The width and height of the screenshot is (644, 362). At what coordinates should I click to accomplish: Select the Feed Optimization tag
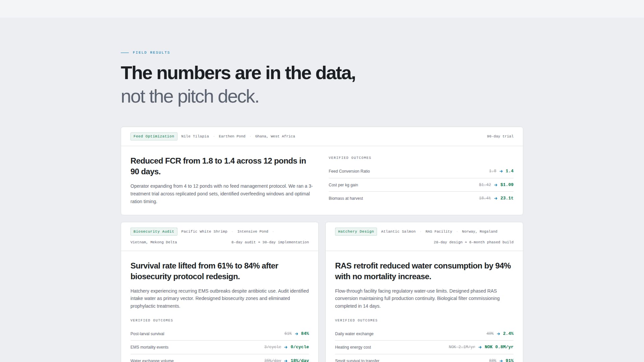tap(154, 136)
